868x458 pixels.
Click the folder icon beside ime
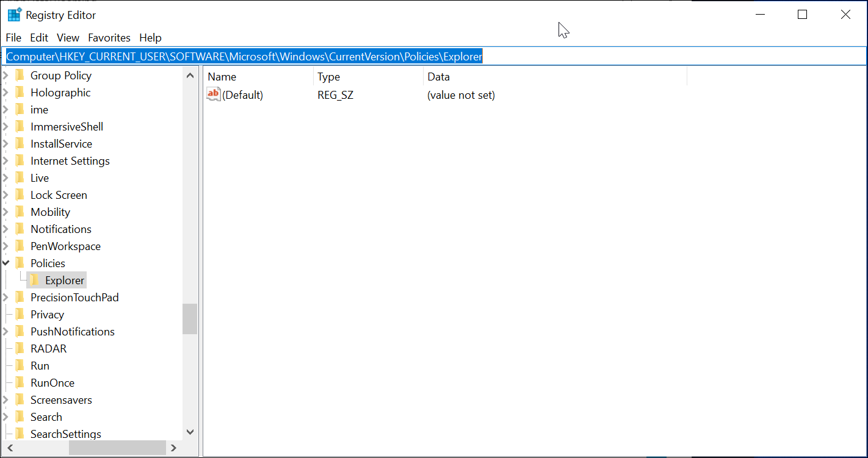[20, 110]
